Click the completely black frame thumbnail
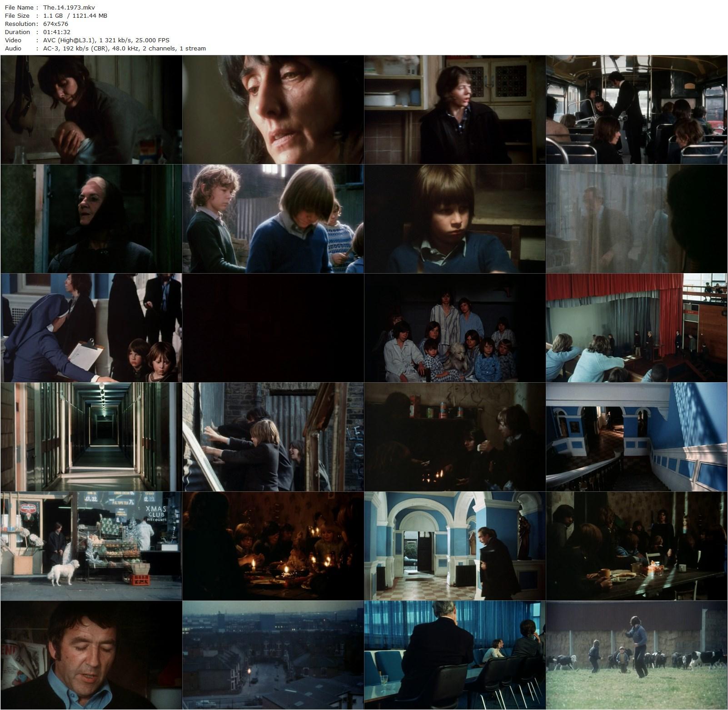728x710 pixels. pos(273,328)
